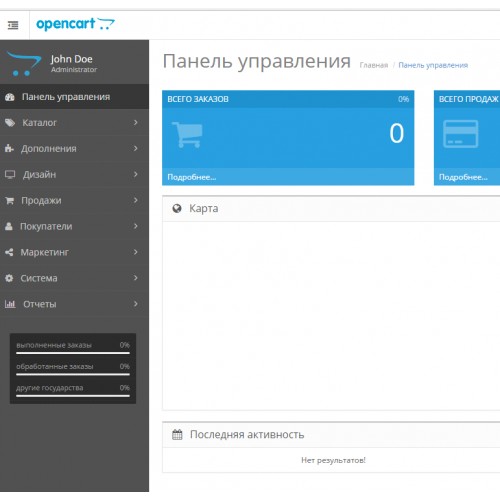Screen dimensions: 500x500
Task: Expand the Отчеты chevron arrow
Action: tap(136, 304)
